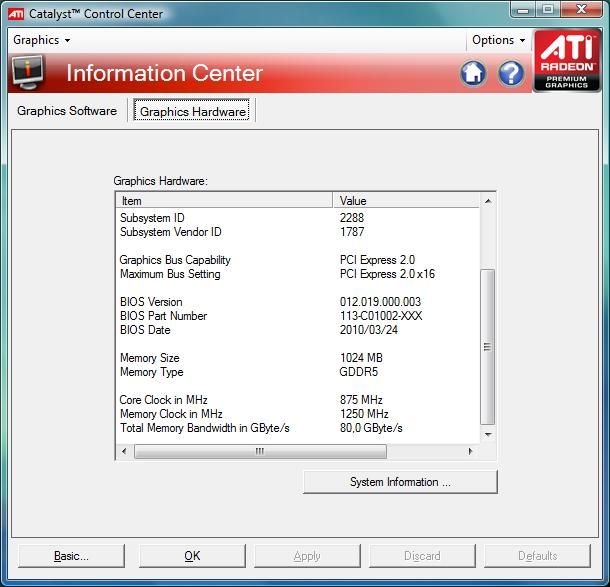Click the horizontal scrollbar right arrow

(x=471, y=451)
